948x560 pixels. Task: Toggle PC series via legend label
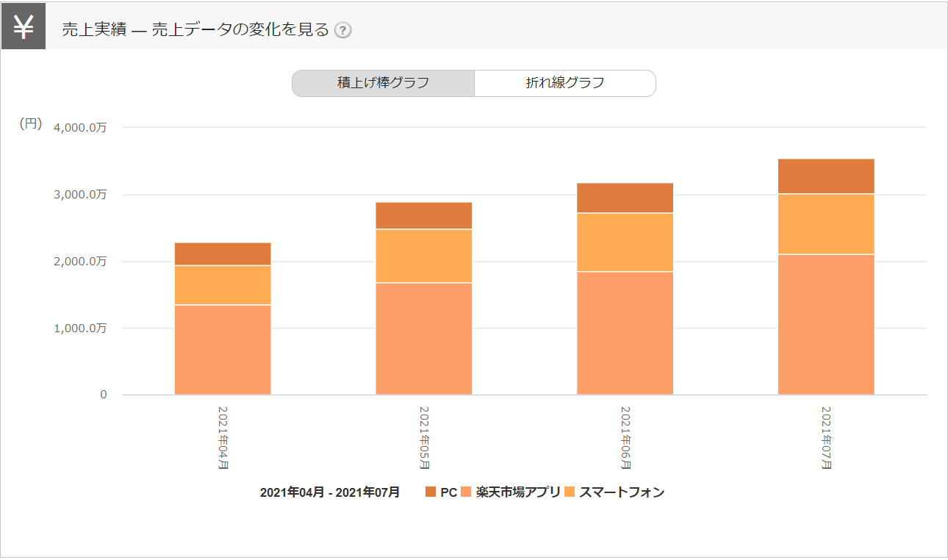(x=448, y=492)
